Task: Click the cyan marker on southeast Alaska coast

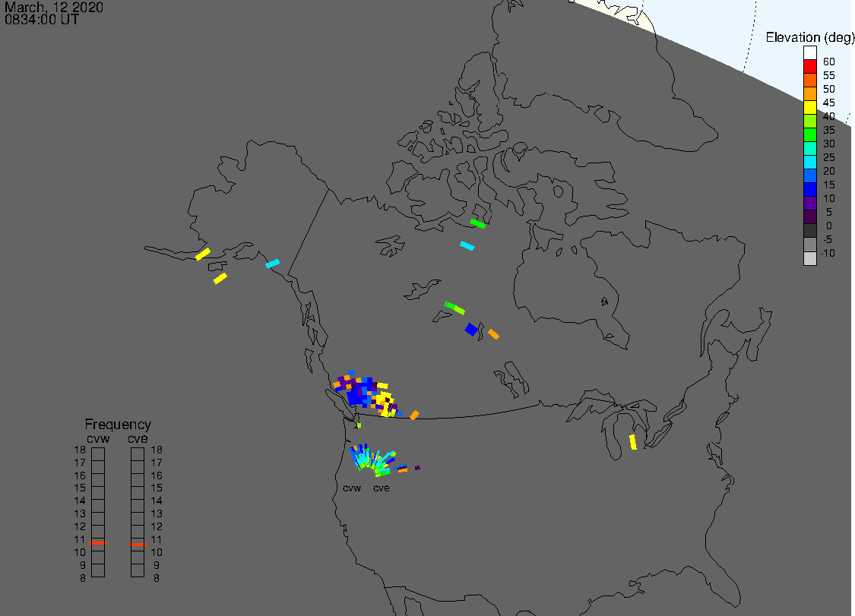Action: pos(273,264)
